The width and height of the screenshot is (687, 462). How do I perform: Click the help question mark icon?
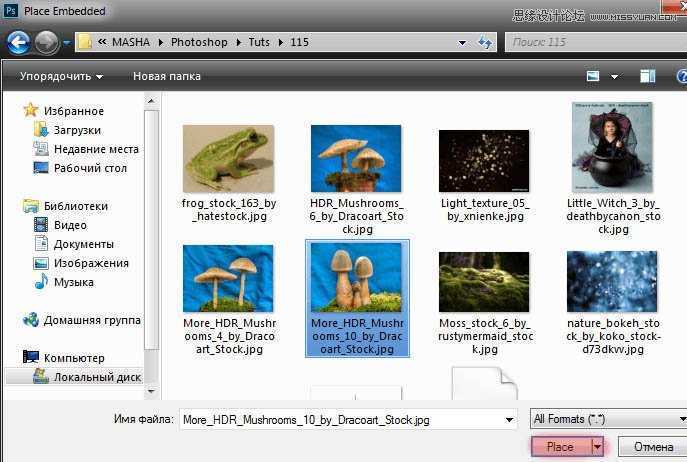[x=682, y=76]
